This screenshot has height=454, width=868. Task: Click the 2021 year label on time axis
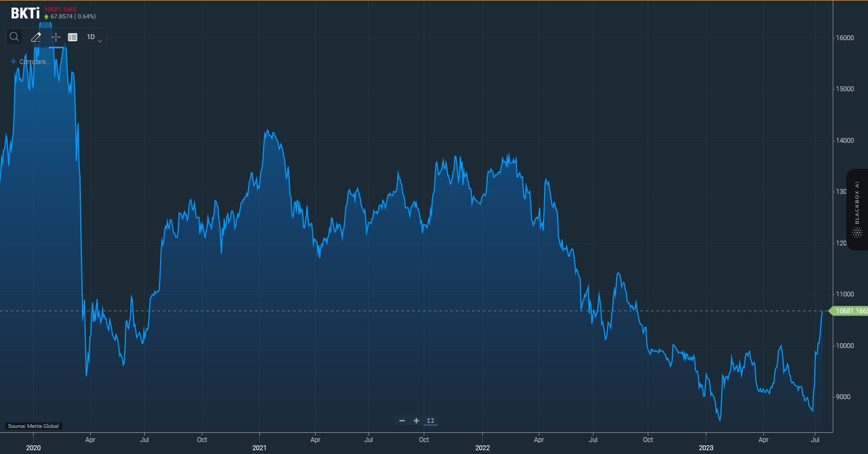click(x=259, y=447)
